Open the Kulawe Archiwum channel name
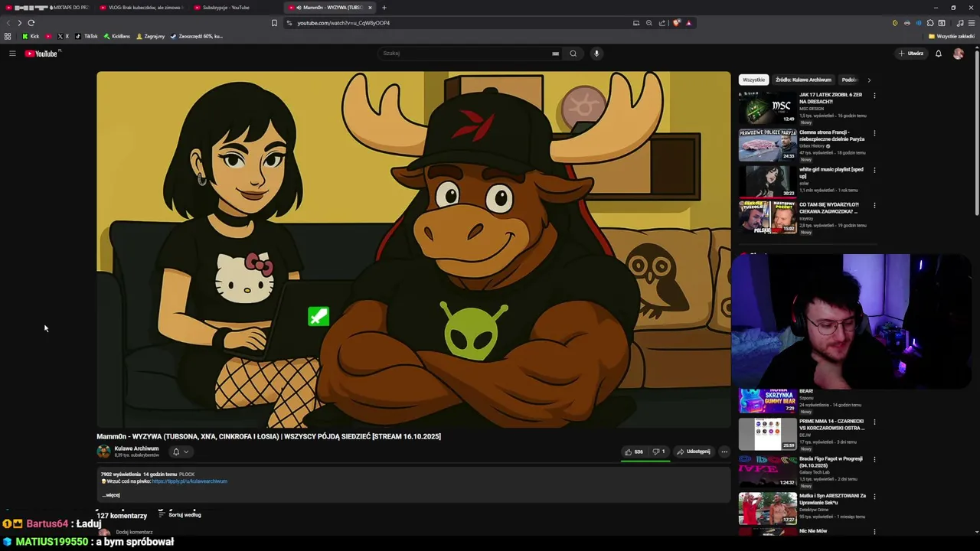The image size is (980, 551). tap(136, 448)
